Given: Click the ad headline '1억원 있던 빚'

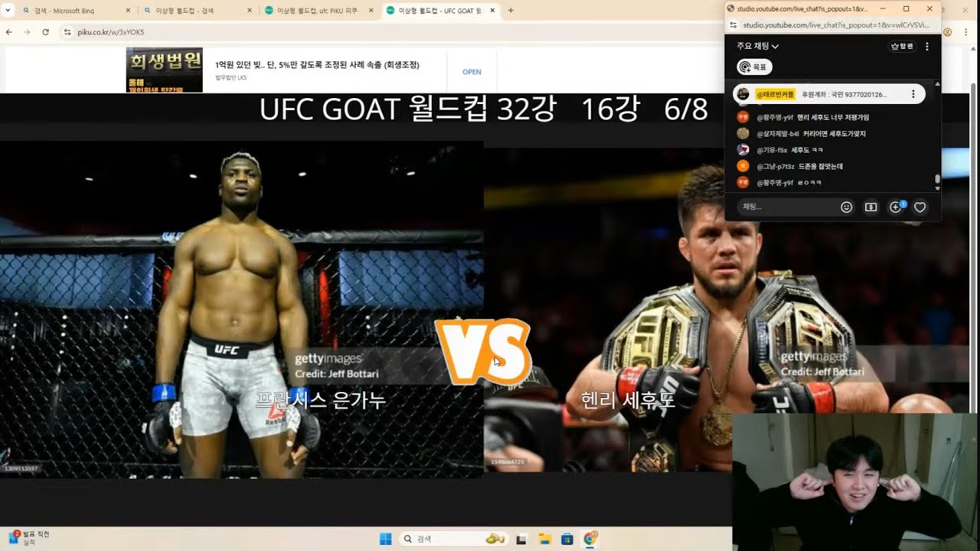Looking at the screenshot, I should [x=318, y=65].
